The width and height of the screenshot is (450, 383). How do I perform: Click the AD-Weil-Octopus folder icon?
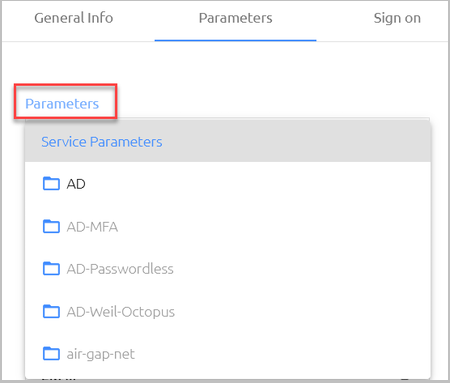click(51, 311)
